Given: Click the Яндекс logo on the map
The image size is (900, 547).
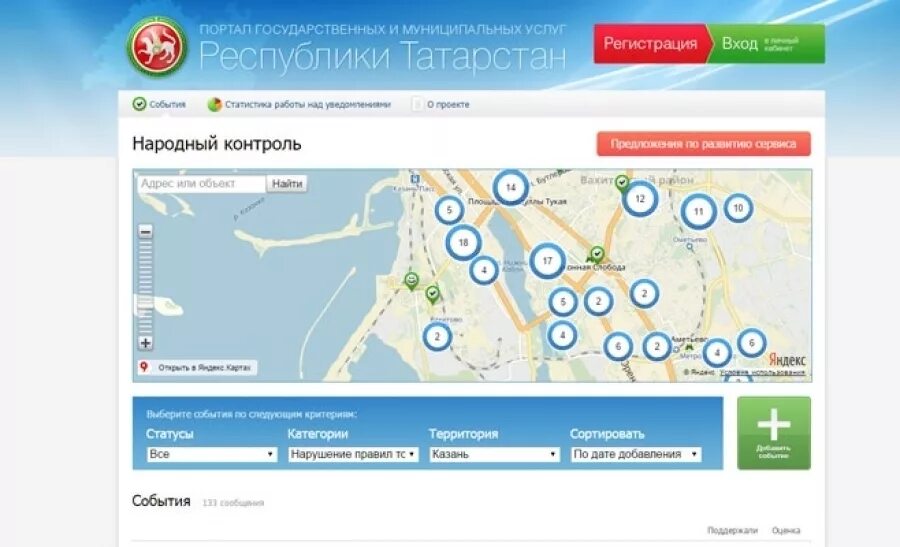Looking at the screenshot, I should (787, 360).
